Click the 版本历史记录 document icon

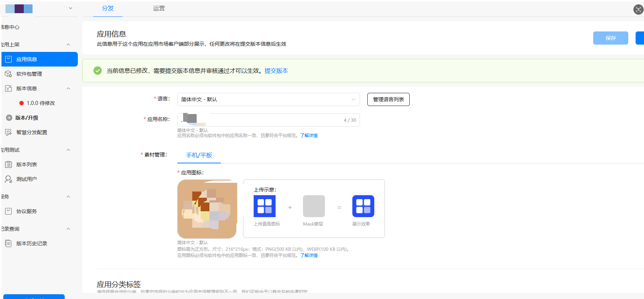coord(8,243)
